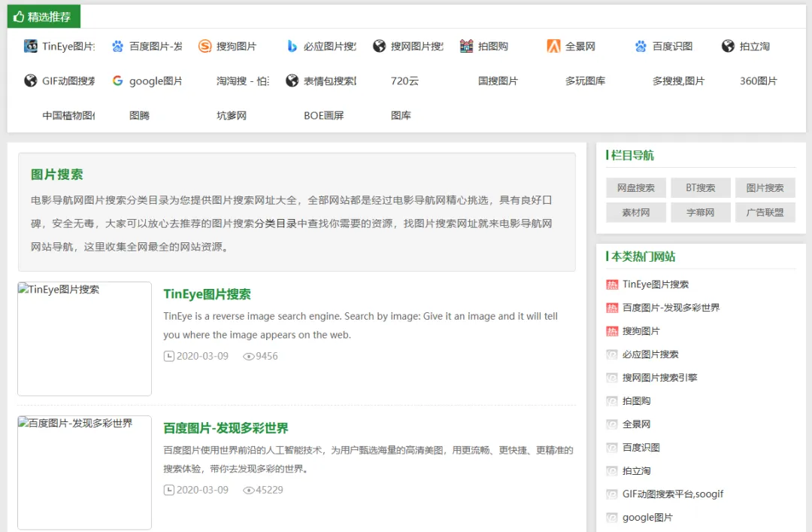
Task: Click the TinEye图片 favicon icon
Action: (31, 46)
